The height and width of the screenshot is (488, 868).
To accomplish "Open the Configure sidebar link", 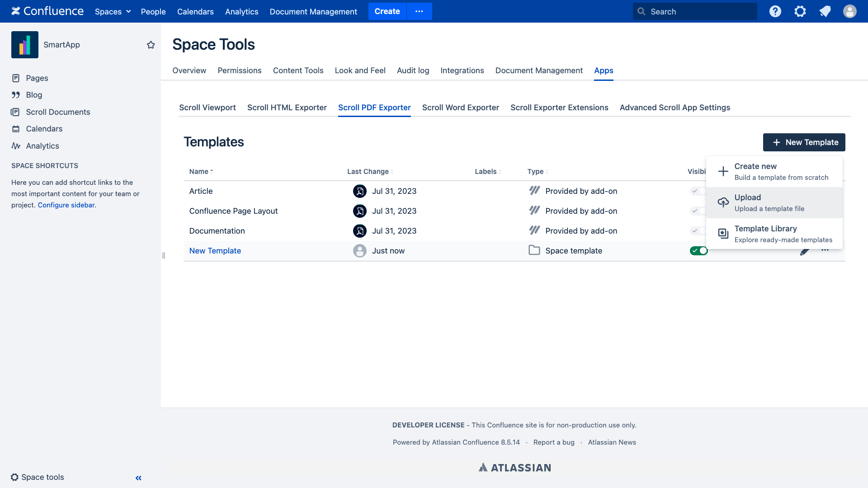I will pyautogui.click(x=66, y=205).
